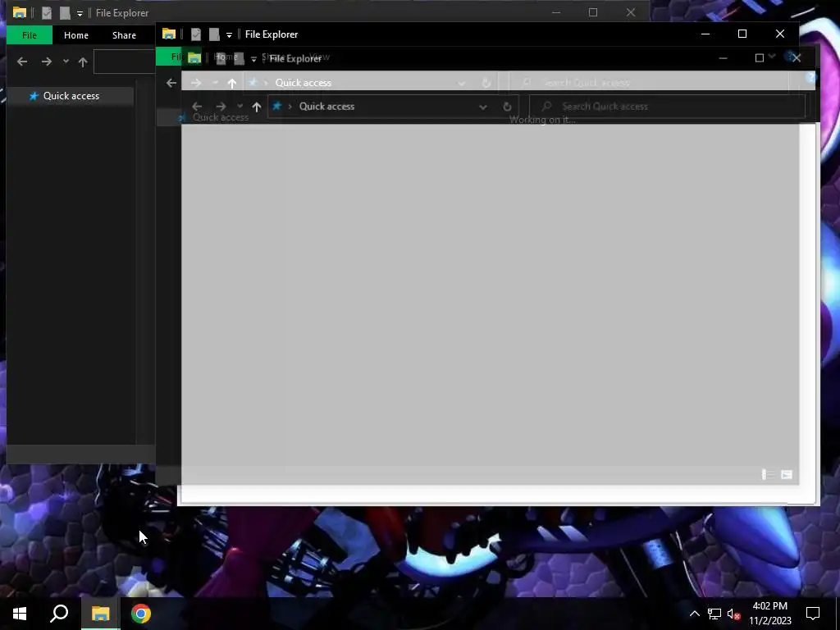Go back using the middle window's back arrow
Screen dimensions: 840x630
point(171,83)
